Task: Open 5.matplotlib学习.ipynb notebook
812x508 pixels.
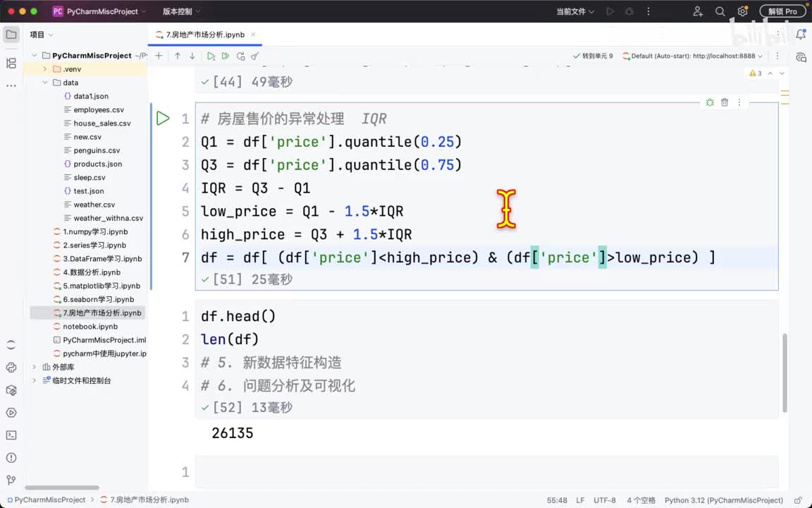Action: tap(101, 286)
